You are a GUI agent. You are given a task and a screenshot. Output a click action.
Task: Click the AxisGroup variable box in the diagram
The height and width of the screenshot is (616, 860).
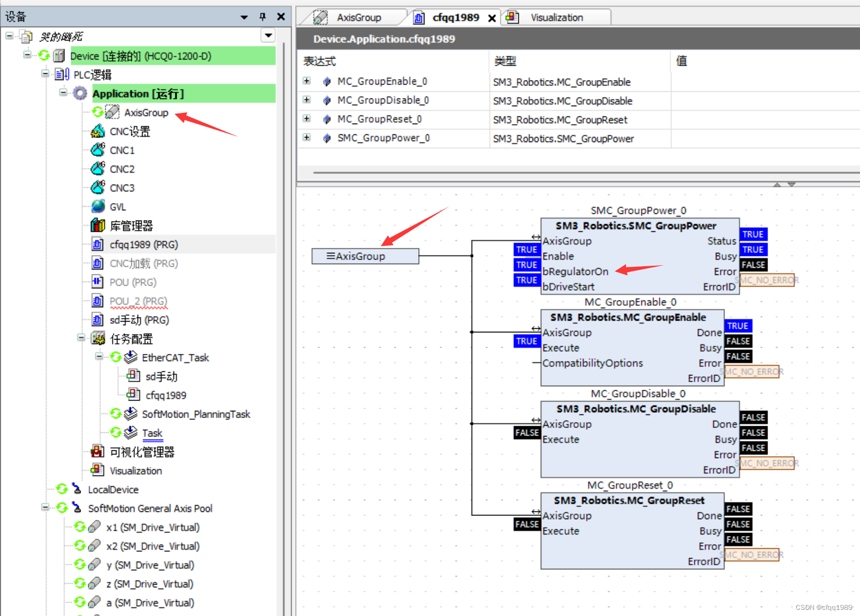click(365, 256)
